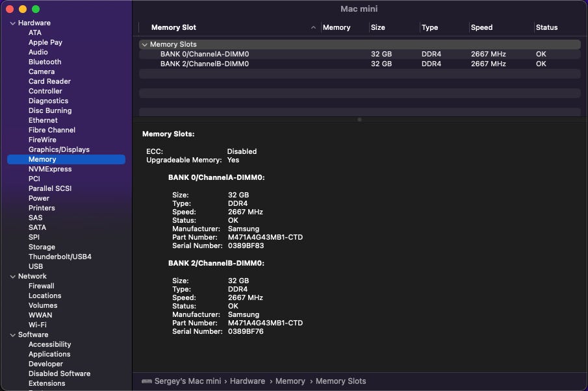The image size is (588, 391).
Task: Select SAS in the sidebar
Action: 36,218
